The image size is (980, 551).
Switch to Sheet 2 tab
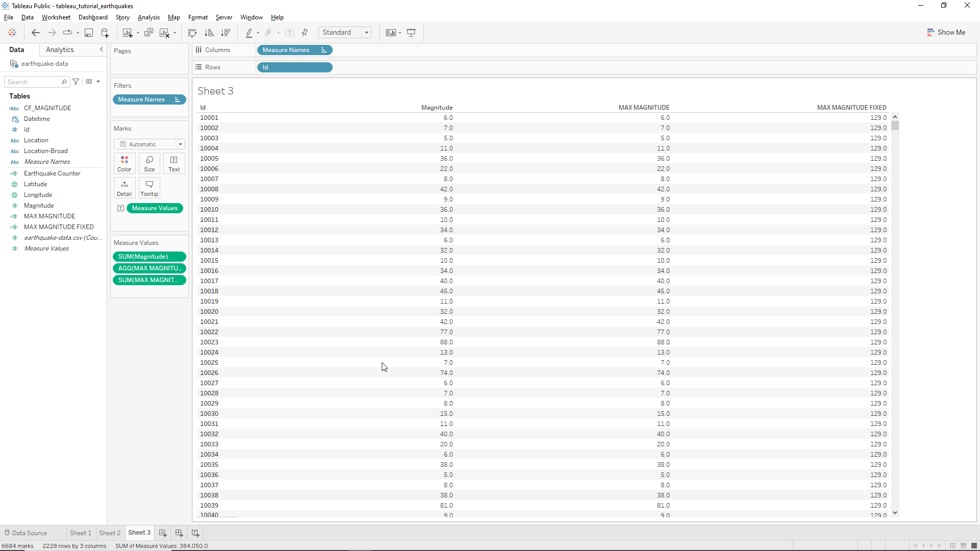coord(110,533)
